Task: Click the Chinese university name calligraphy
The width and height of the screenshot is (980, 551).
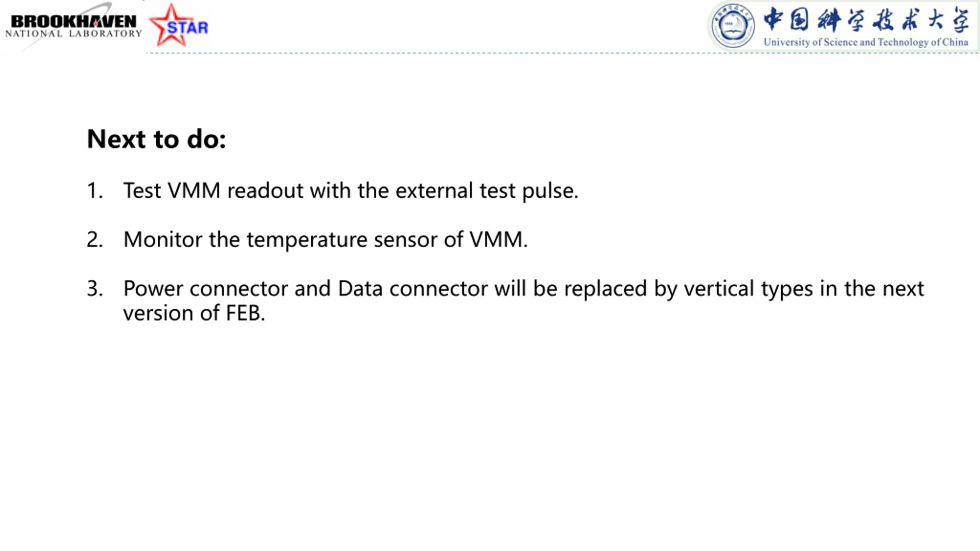Action: 866,20
